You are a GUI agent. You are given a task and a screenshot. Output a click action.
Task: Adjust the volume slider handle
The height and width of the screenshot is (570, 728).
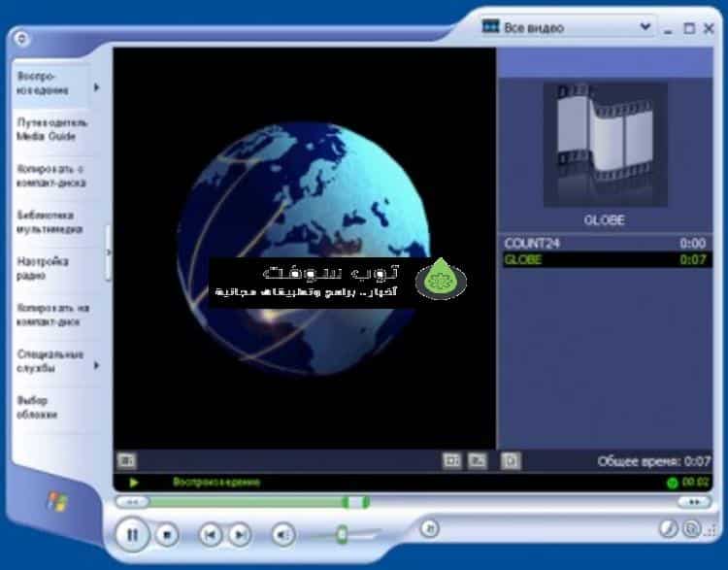(343, 534)
